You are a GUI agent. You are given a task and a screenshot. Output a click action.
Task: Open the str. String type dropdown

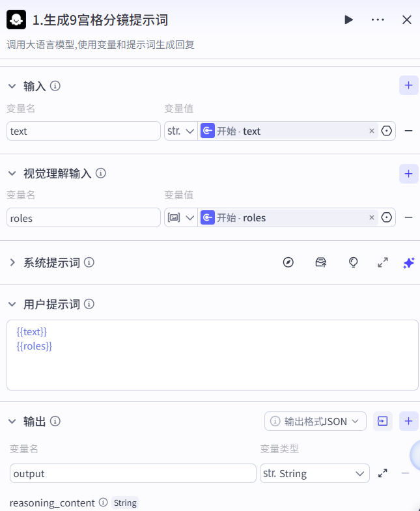pyautogui.click(x=315, y=473)
